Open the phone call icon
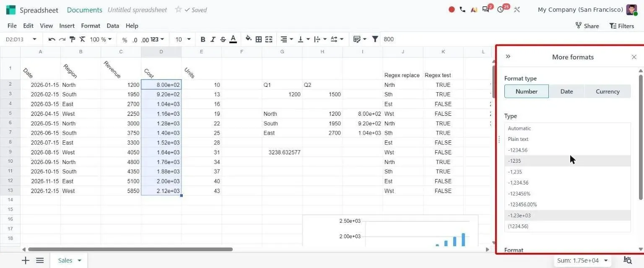 462,9
